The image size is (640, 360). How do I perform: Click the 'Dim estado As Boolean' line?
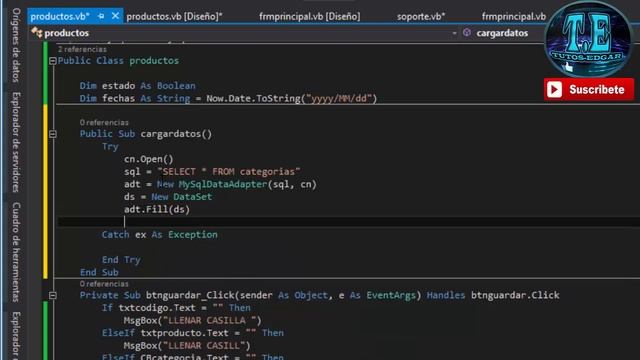point(138,86)
